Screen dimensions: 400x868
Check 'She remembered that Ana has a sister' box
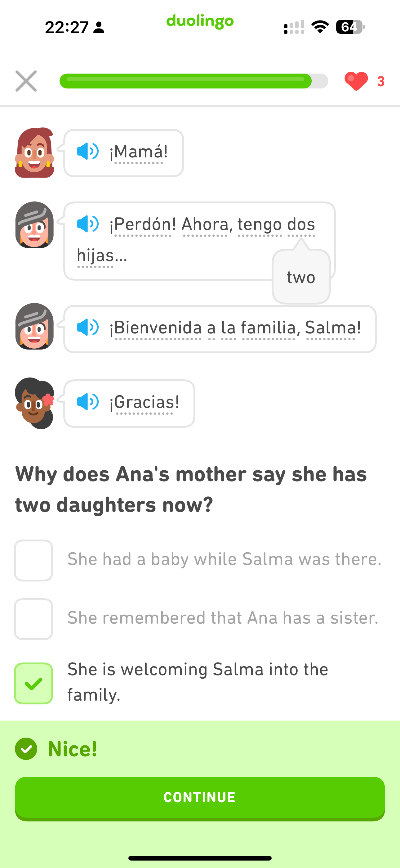33,619
